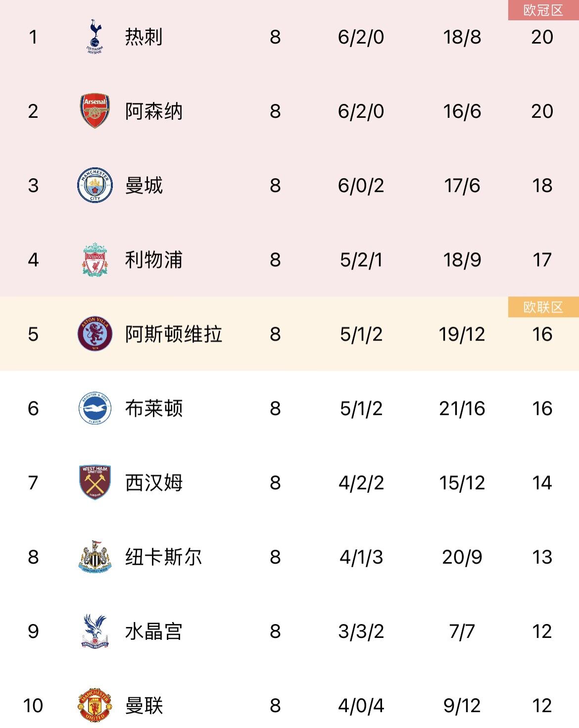Click the Aston Villa badge
The image size is (579, 728).
pos(95,334)
